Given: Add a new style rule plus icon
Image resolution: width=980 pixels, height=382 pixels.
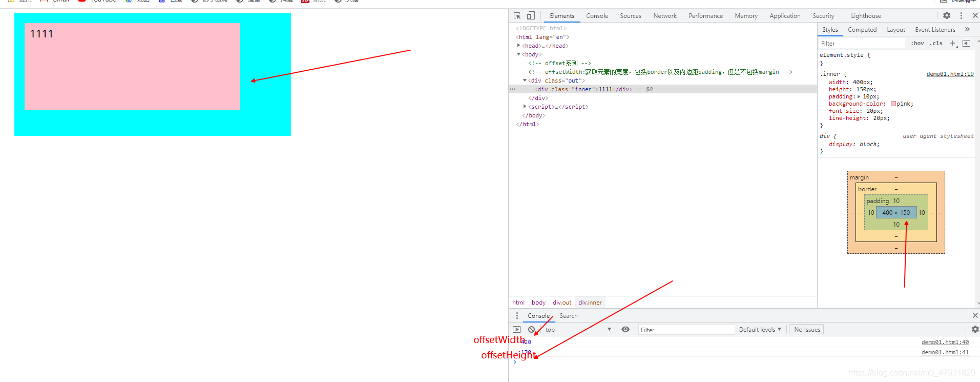Looking at the screenshot, I should 953,44.
